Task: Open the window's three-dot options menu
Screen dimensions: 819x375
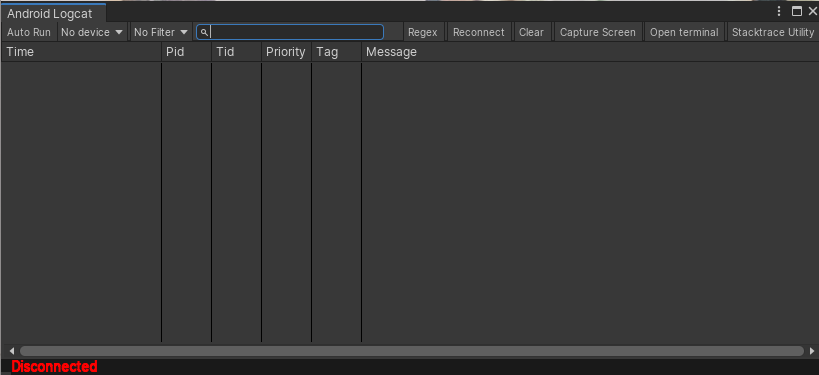Action: (x=779, y=11)
